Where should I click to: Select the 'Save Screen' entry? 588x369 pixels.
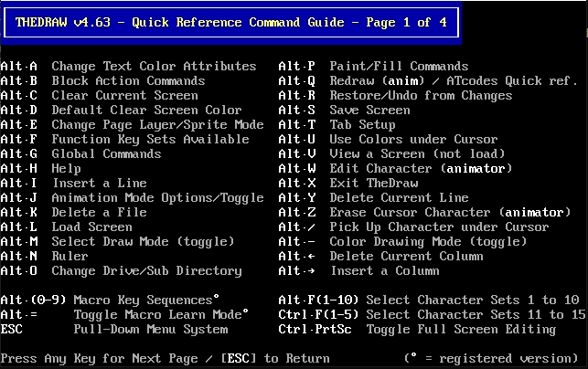pos(369,111)
